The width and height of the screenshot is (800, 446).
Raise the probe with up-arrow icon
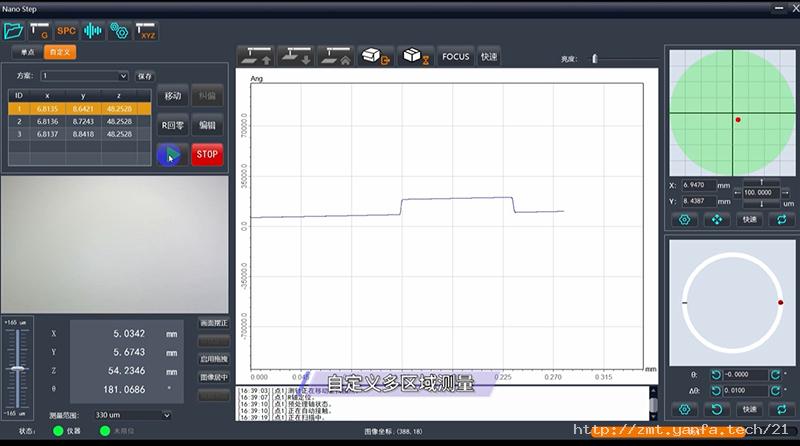(x=256, y=56)
